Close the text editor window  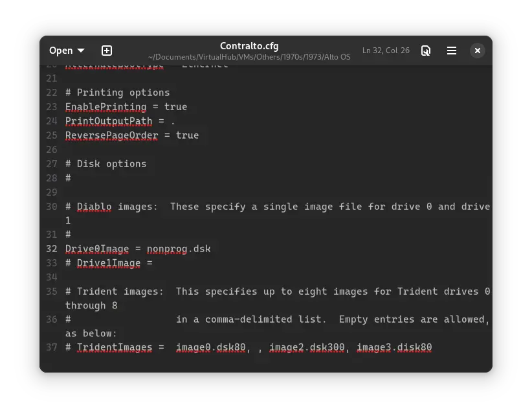[x=477, y=51]
